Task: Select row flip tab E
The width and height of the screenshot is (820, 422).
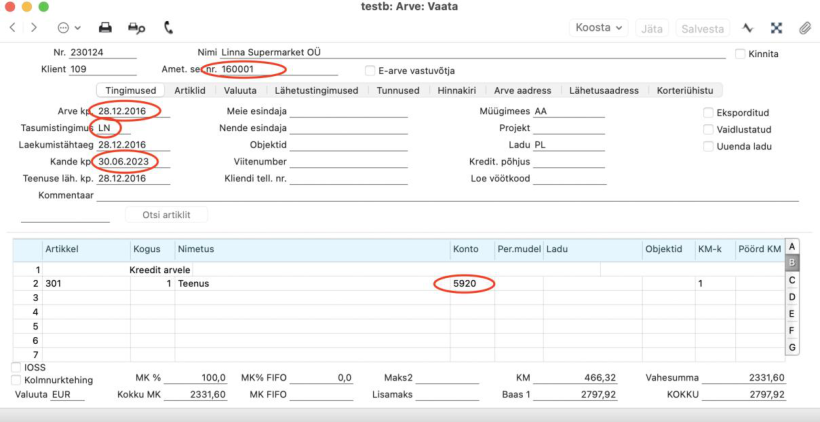Action: [792, 314]
